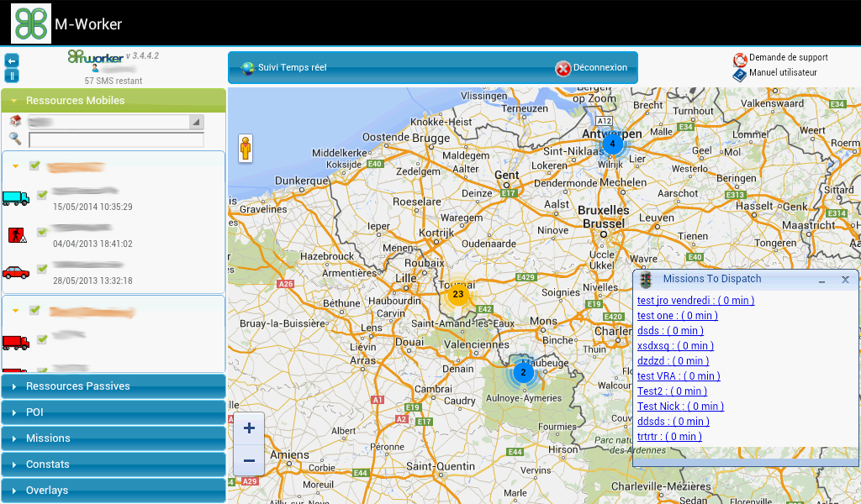Toggle checkbox dated 15/05/2014 10:35:29
Image resolution: width=861 pixels, height=504 pixels.
42,195
